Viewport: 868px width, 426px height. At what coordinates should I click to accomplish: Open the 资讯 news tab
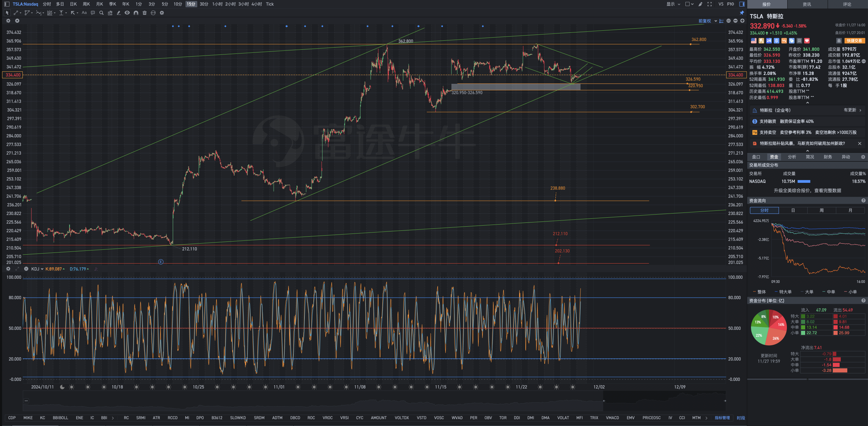coord(807,4)
